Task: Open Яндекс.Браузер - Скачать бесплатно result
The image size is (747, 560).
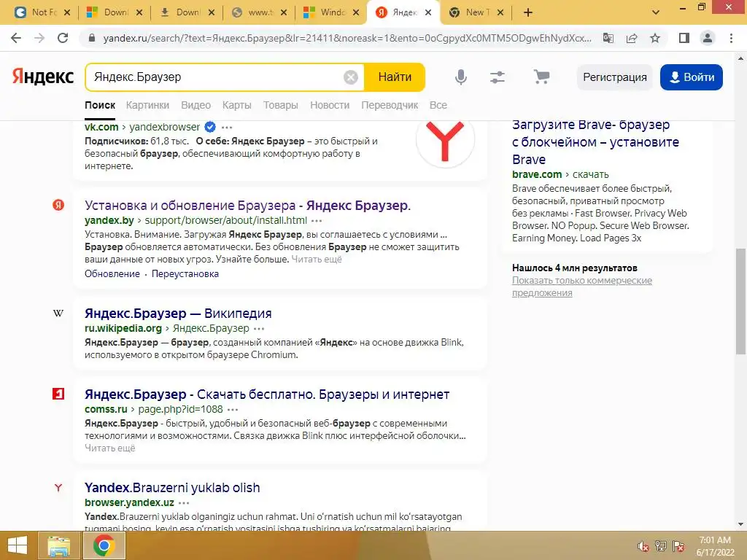Action: click(x=267, y=394)
